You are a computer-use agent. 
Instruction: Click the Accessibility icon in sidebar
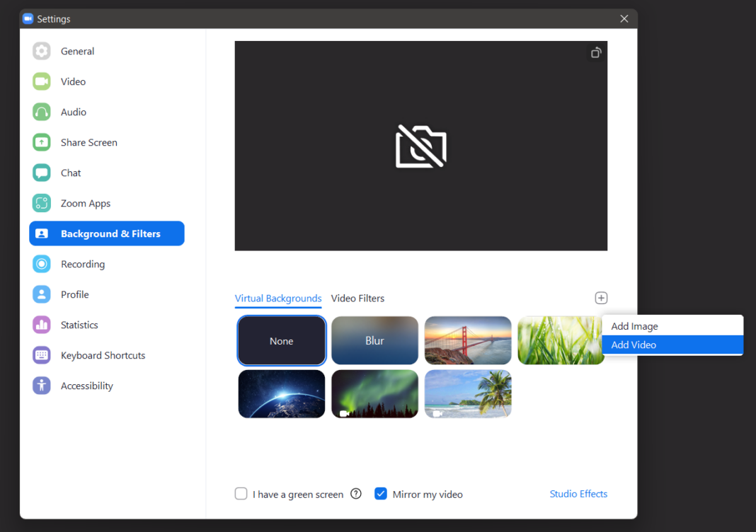point(42,386)
